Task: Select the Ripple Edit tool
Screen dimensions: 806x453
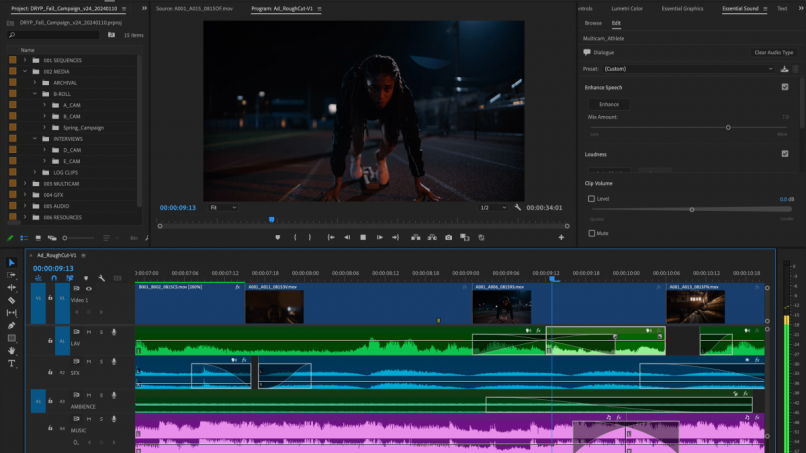Action: (x=11, y=288)
